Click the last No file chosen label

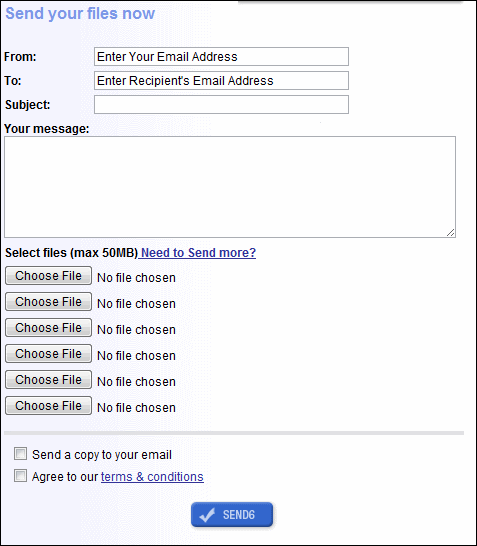click(x=136, y=408)
